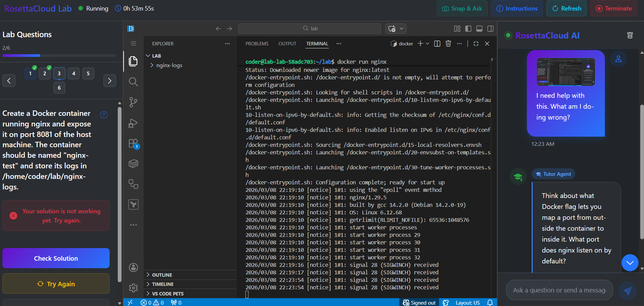
Task: Show errors and warnings count
Action: pyautogui.click(x=152, y=303)
